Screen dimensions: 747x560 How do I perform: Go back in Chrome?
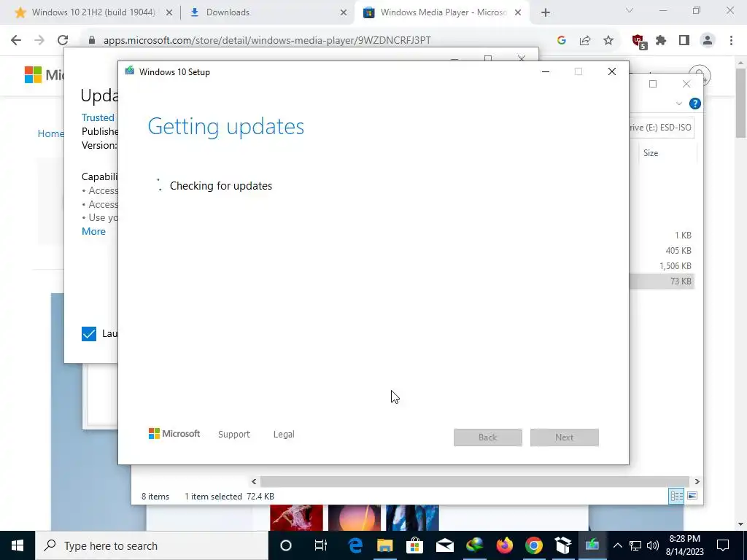coord(16,41)
